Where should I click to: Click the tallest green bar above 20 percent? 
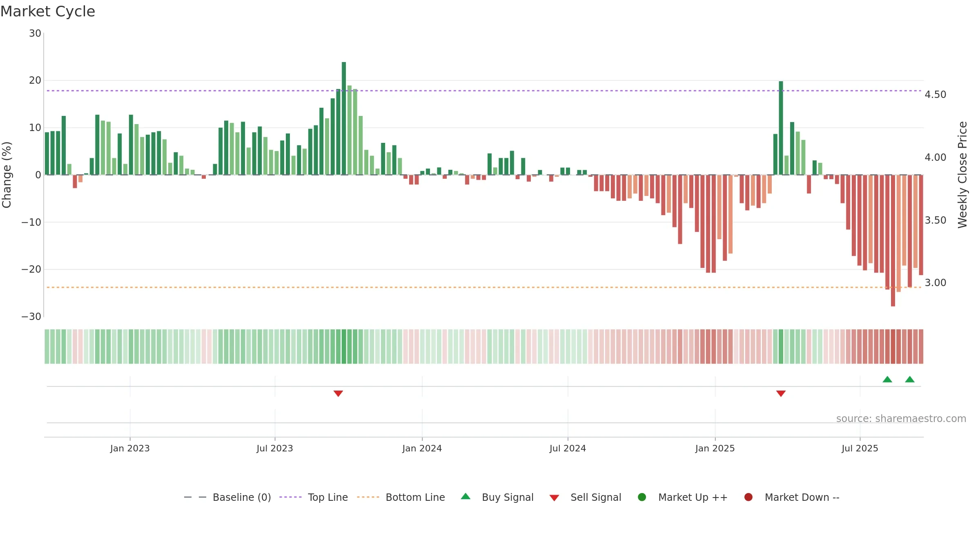point(344,118)
